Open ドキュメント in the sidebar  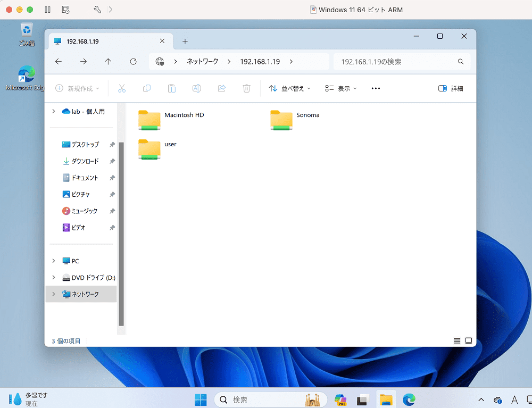[85, 178]
